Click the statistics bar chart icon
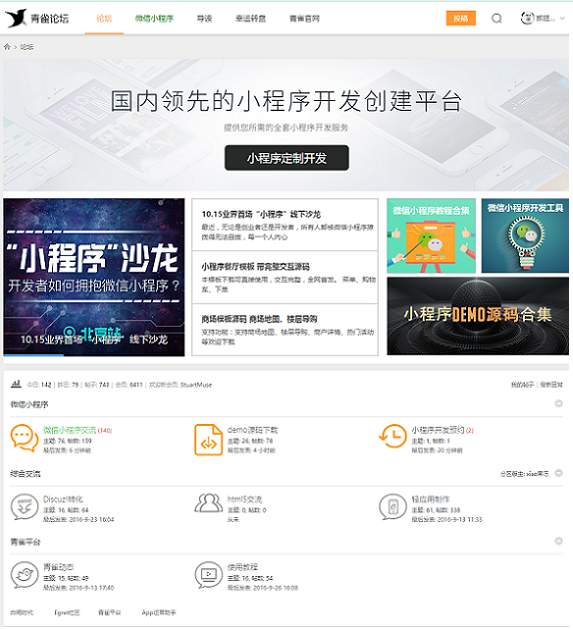Image resolution: width=573 pixels, height=629 pixels. click(16, 384)
